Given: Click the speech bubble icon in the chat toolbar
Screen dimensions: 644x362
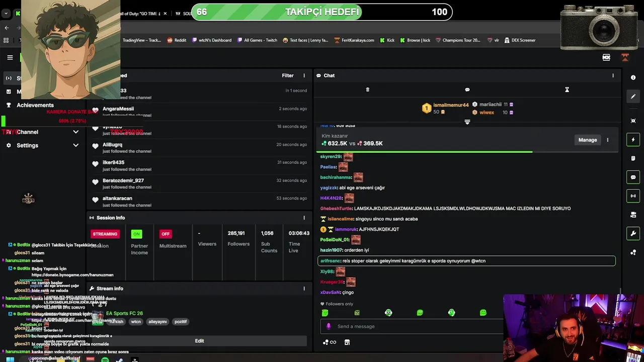Looking at the screenshot, I should pos(467,89).
